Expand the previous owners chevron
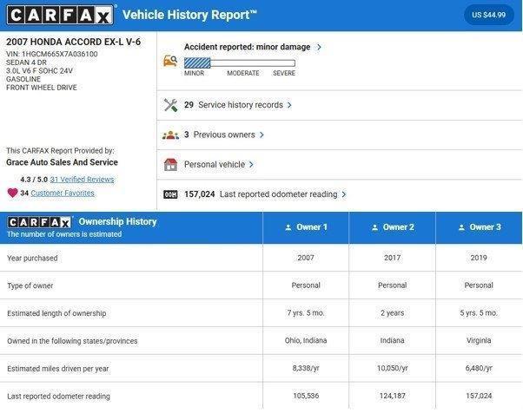523x420 pixels. click(x=261, y=135)
